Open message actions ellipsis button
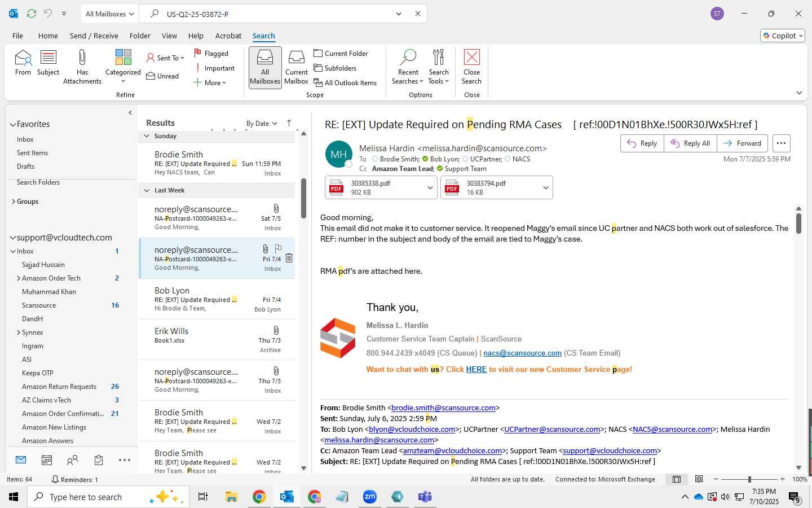812x508 pixels. pyautogui.click(x=781, y=143)
